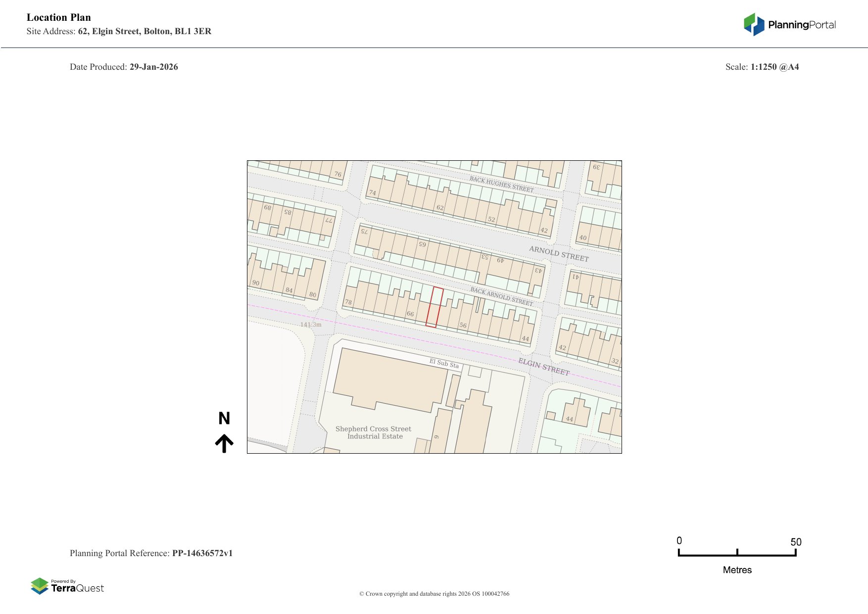The image size is (868, 614).
Task: Click the scale bar line
Action: click(x=737, y=555)
